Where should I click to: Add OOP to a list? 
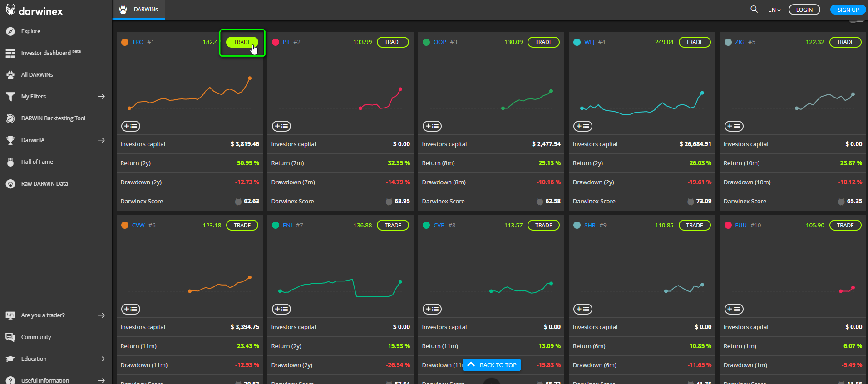(432, 126)
